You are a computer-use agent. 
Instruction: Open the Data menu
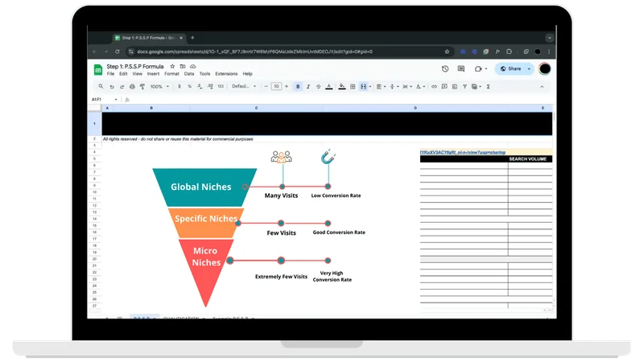pyautogui.click(x=189, y=74)
